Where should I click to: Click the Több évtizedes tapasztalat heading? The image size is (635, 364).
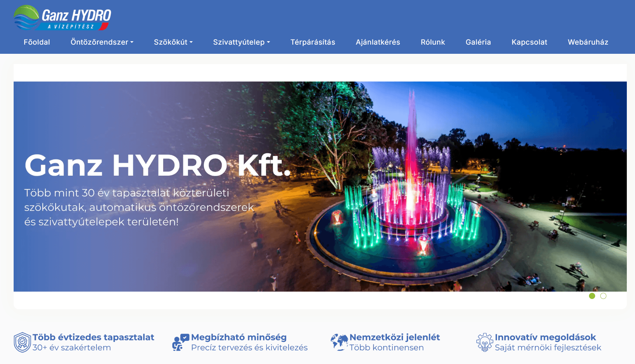coord(93,337)
